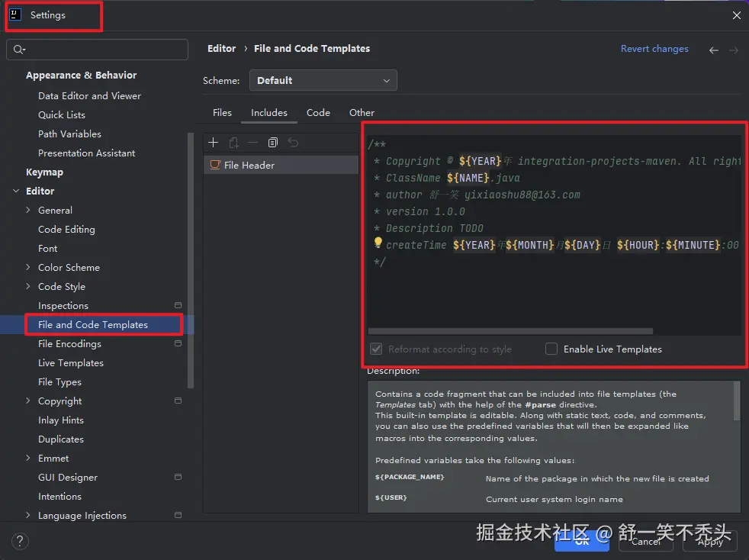Open Path Variables settings
Screen dimensions: 749x560
[x=69, y=134]
